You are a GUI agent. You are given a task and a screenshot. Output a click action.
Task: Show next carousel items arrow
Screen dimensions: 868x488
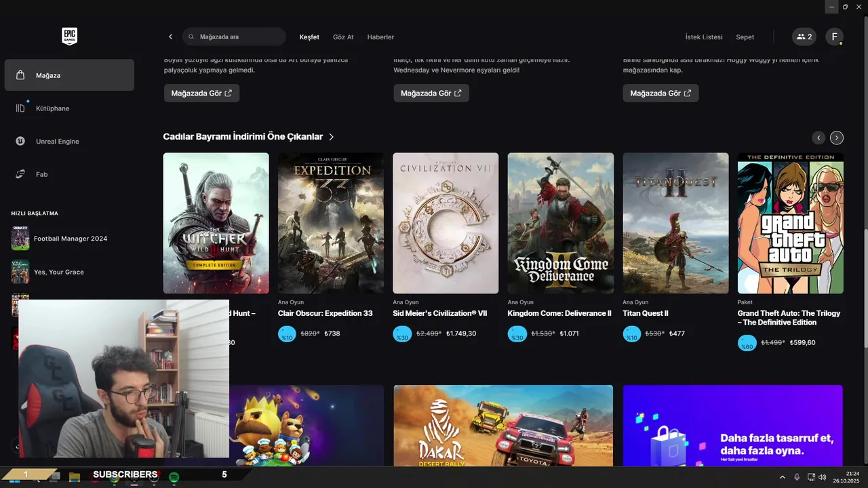[837, 138]
